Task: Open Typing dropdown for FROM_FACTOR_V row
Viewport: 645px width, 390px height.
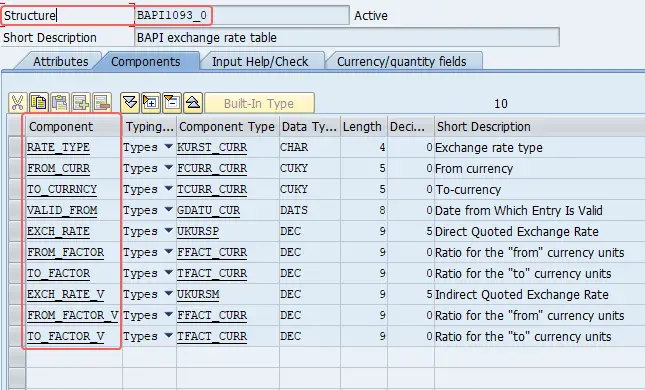Action: pos(168,314)
